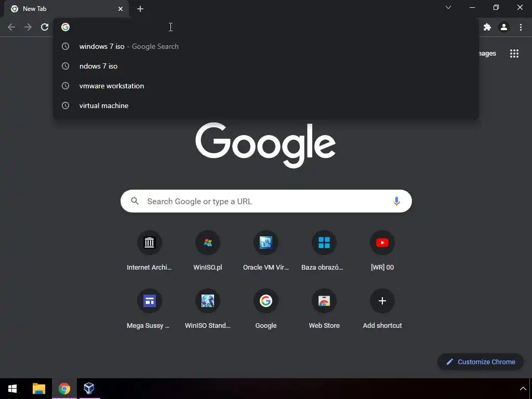Add a new shortcut tile
The image size is (532, 399).
[382, 309]
